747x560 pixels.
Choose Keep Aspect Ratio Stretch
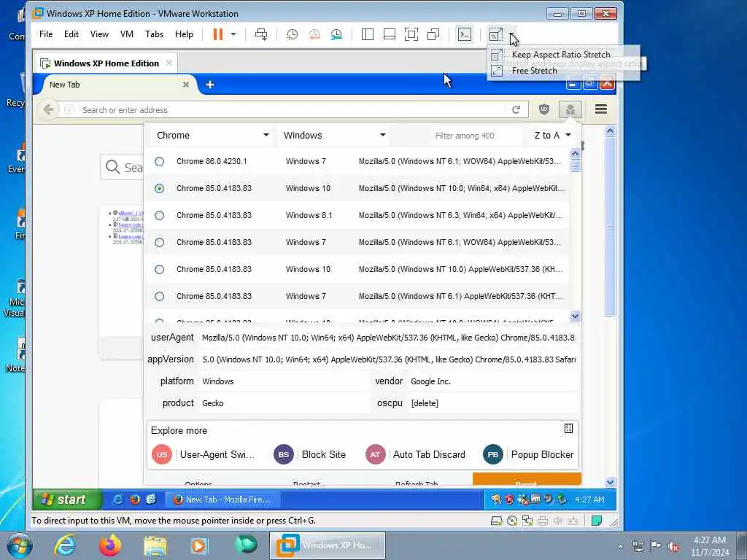tap(561, 54)
